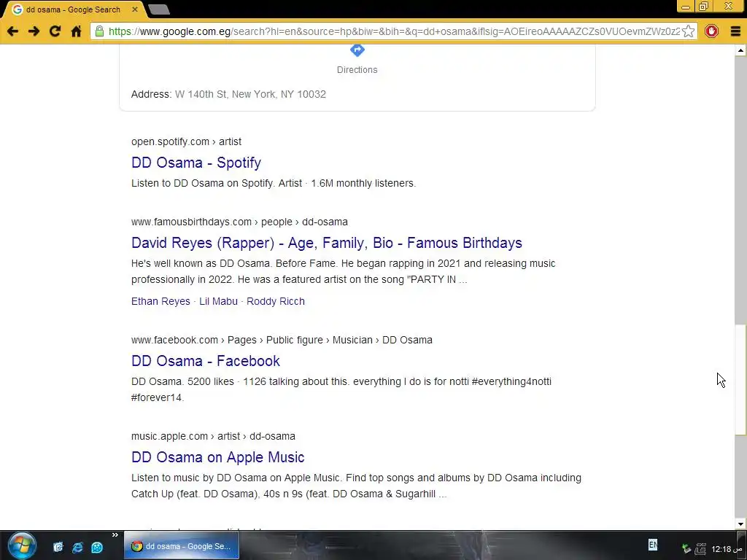This screenshot has height=560, width=747.
Task: Click the www.famousbirthdays.com breadcrumb
Action: tap(239, 222)
